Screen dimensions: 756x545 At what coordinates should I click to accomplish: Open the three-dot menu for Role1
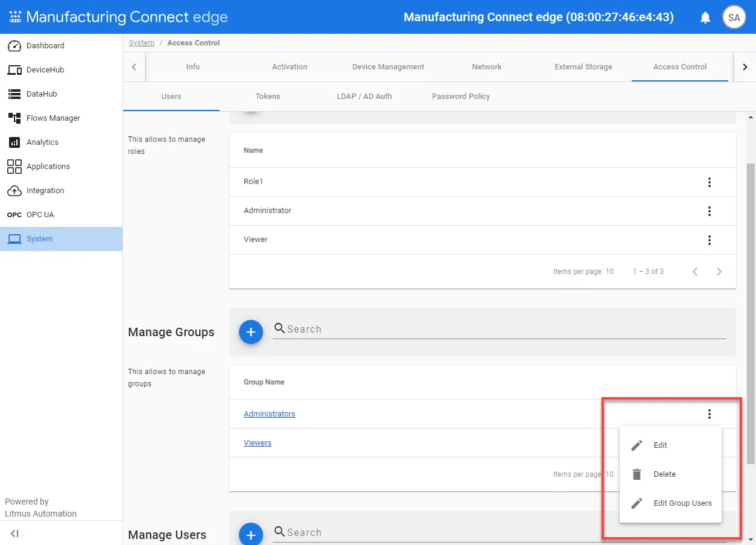[x=710, y=182]
